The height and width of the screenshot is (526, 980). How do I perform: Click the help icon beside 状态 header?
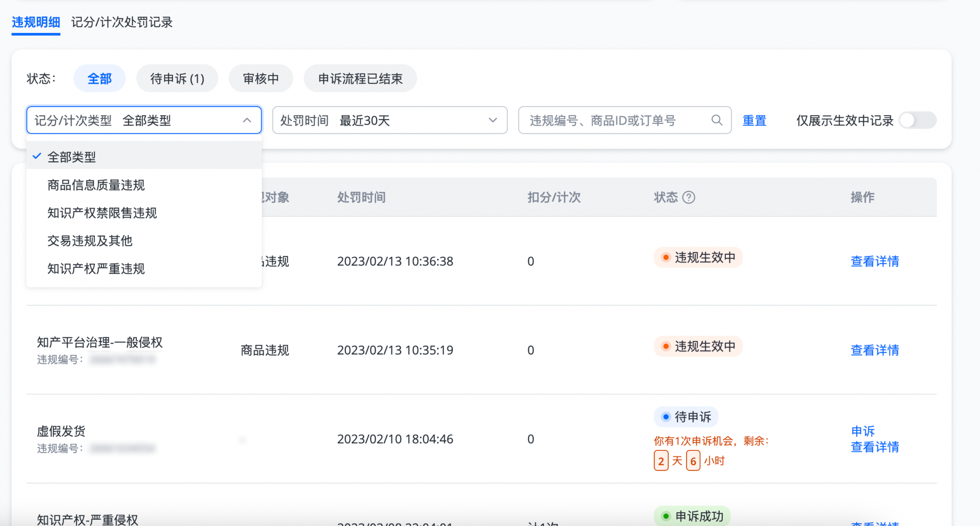click(x=688, y=197)
